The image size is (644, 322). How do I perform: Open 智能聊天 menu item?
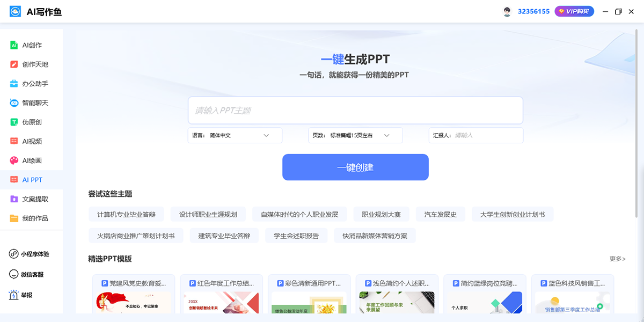[x=31, y=103]
